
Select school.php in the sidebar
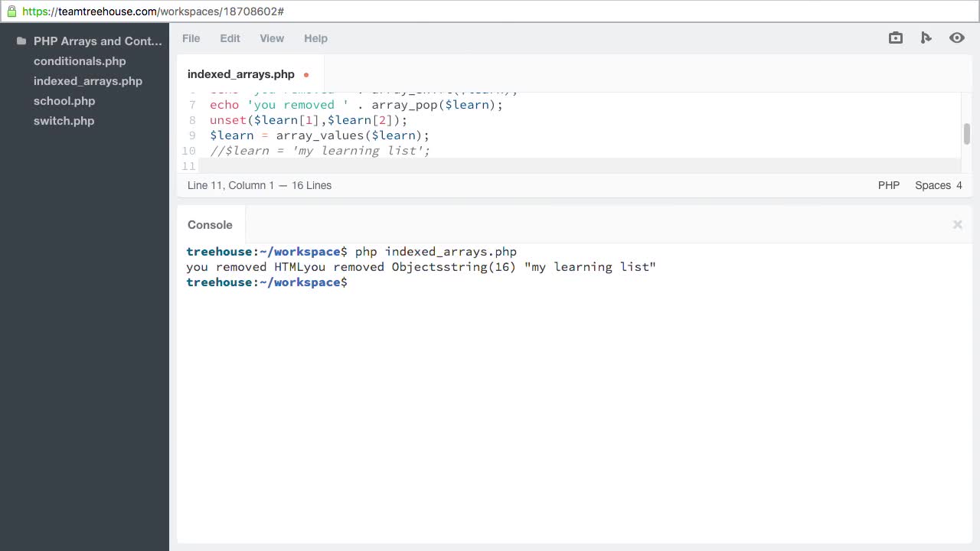point(64,101)
